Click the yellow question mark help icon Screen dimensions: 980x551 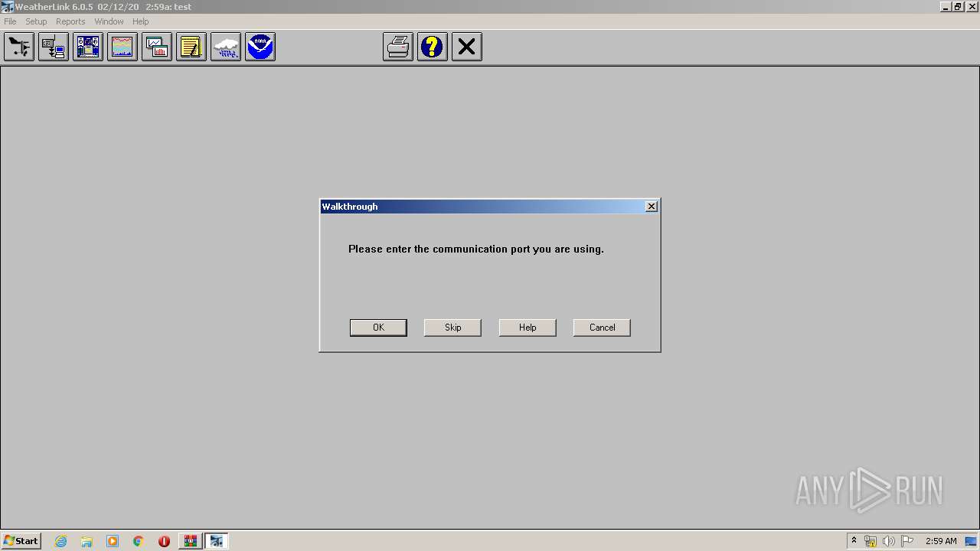(x=433, y=47)
